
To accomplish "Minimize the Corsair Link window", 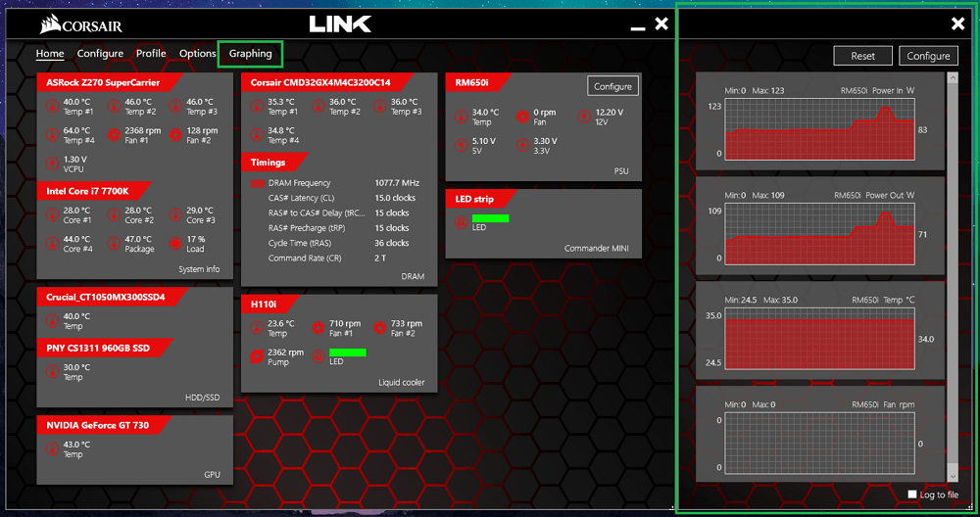I will pos(638,26).
